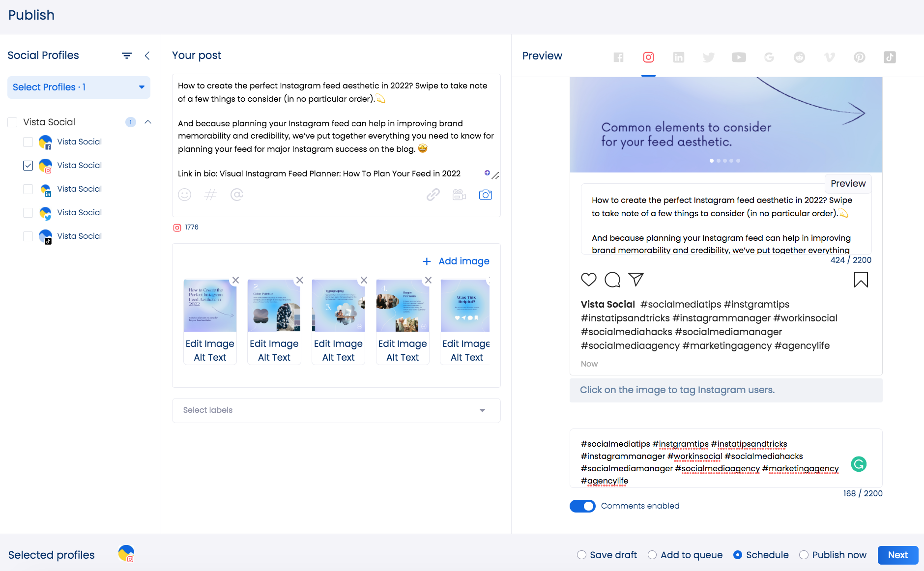Disable the Comments enabled toggle

click(x=582, y=506)
